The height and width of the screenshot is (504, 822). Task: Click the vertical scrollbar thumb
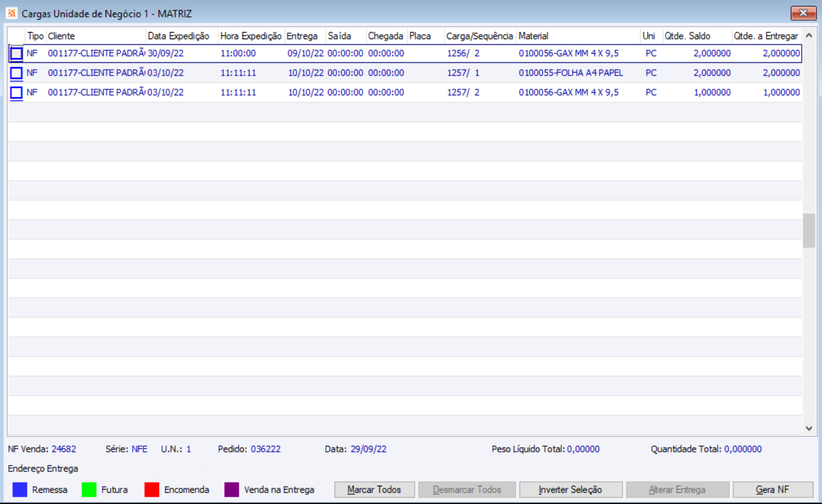809,230
